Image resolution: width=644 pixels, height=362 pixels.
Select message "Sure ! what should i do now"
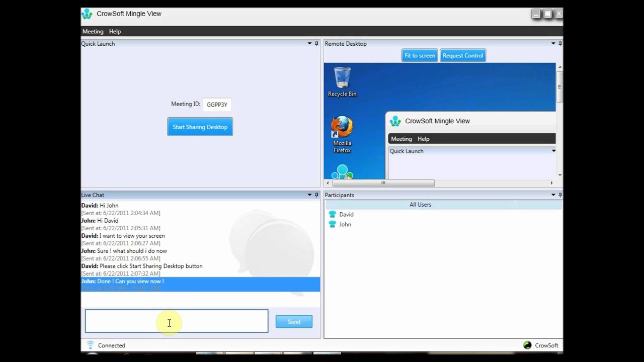point(132,251)
